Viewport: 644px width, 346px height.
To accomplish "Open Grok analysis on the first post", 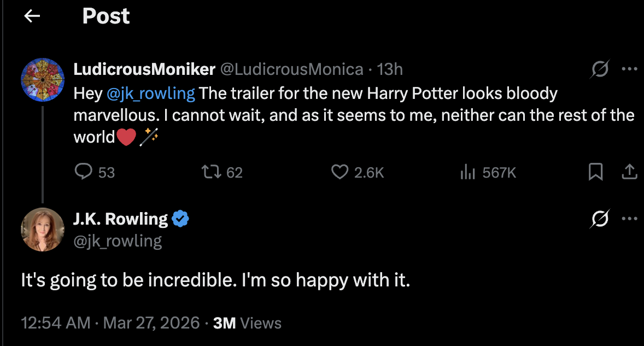I will [600, 69].
